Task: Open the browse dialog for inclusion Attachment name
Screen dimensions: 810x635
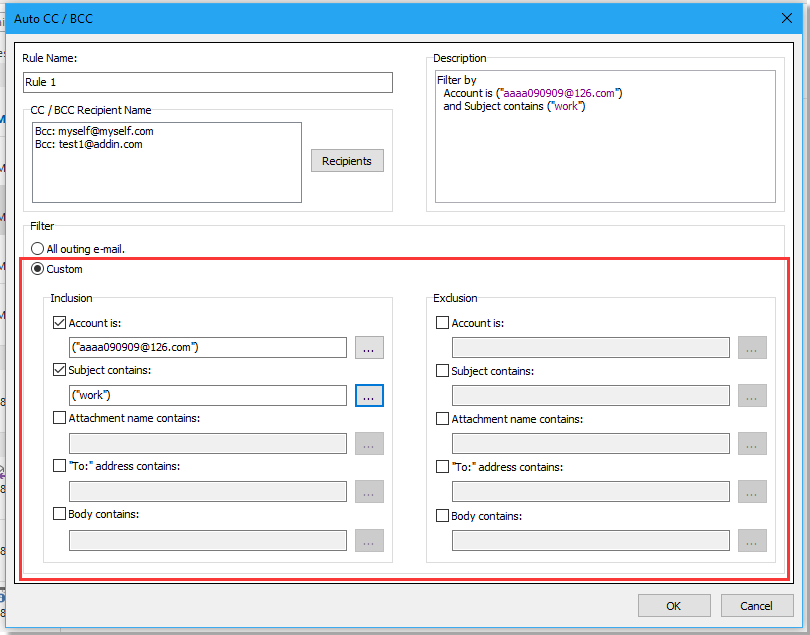Action: [x=369, y=443]
